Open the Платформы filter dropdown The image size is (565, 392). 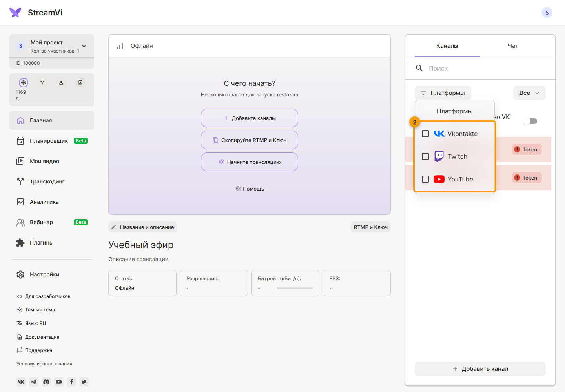click(x=443, y=93)
